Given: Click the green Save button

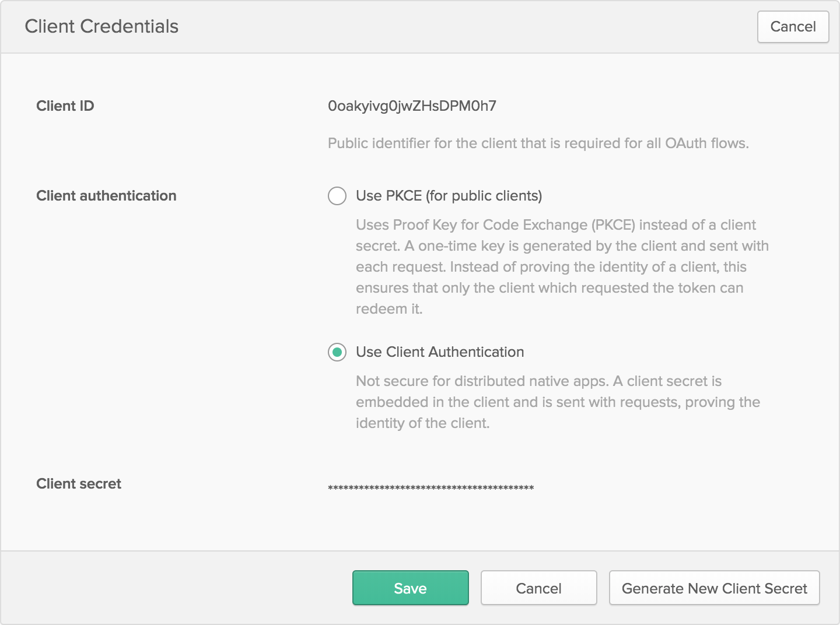Looking at the screenshot, I should coord(410,588).
